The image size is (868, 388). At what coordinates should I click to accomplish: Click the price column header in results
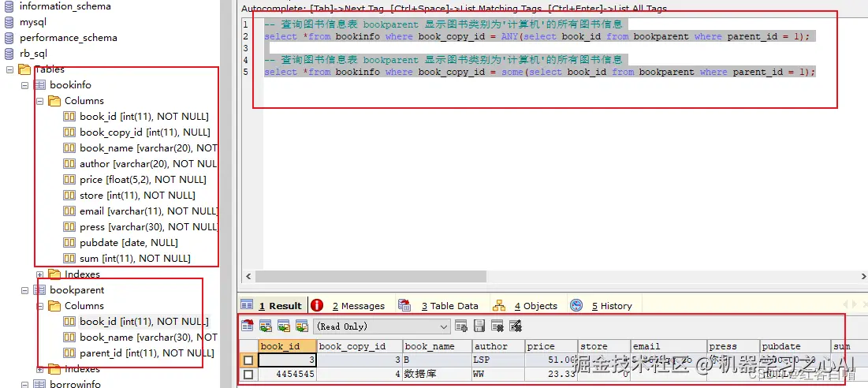coord(551,346)
